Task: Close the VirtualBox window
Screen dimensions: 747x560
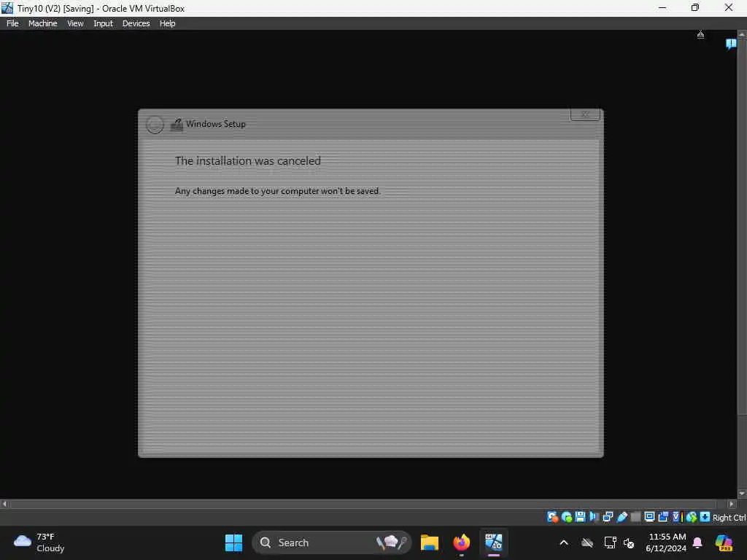Action: [729, 7]
